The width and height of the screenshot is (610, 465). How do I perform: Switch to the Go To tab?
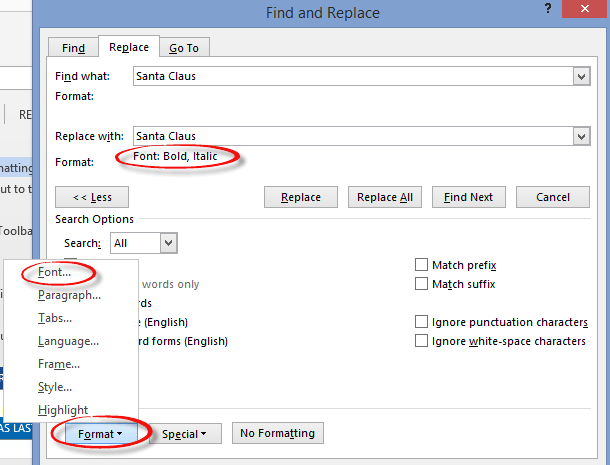tap(184, 48)
